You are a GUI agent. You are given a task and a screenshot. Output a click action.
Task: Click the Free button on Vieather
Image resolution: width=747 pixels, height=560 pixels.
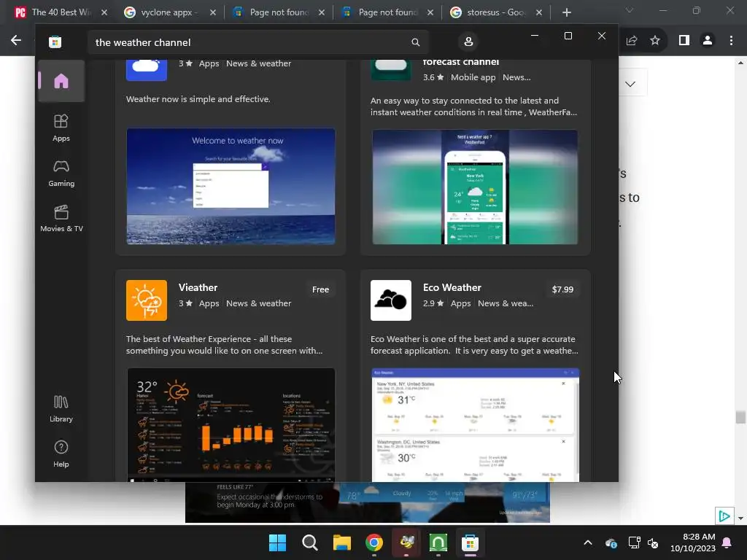[320, 289]
